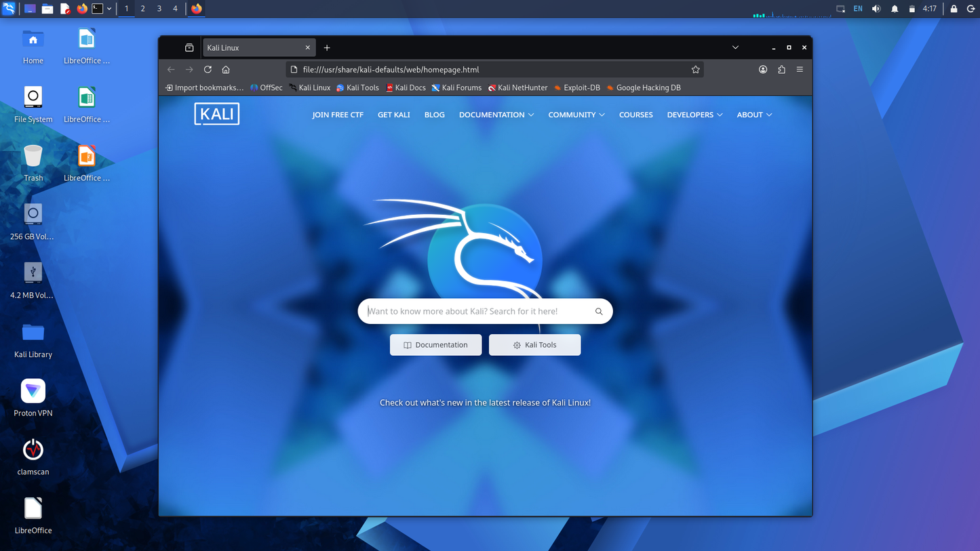Open the file manager from the top panel

coord(47,9)
